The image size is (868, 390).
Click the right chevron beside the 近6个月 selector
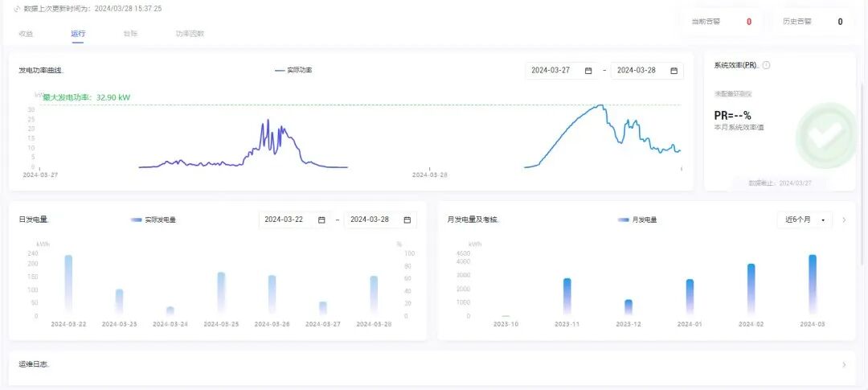[x=844, y=220]
